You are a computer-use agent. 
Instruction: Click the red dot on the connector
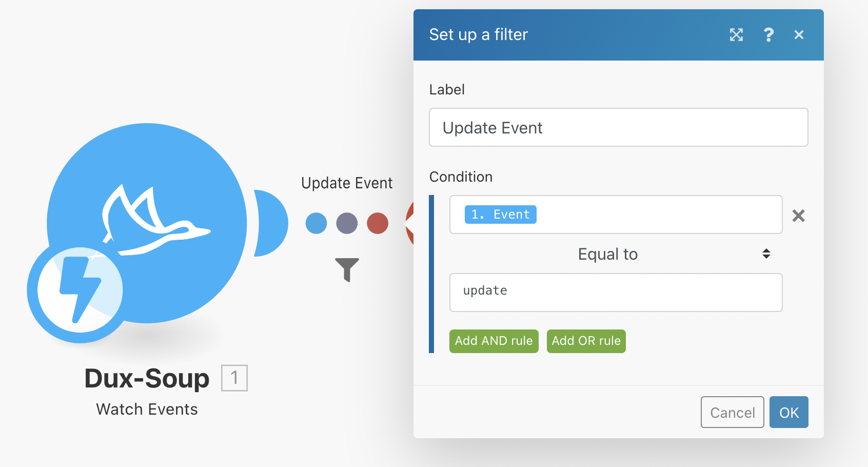(x=378, y=223)
